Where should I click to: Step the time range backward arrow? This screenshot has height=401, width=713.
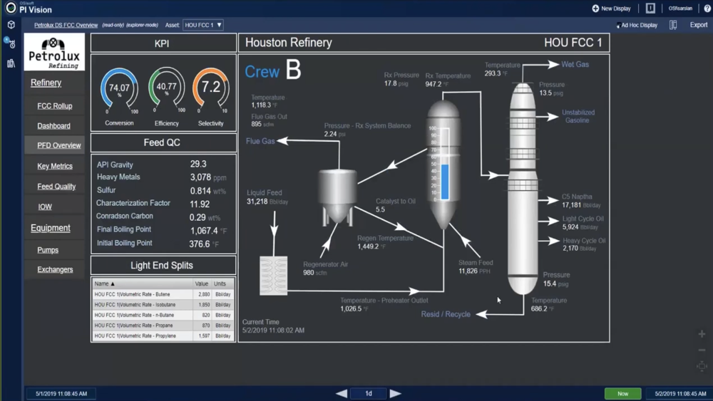click(x=341, y=393)
